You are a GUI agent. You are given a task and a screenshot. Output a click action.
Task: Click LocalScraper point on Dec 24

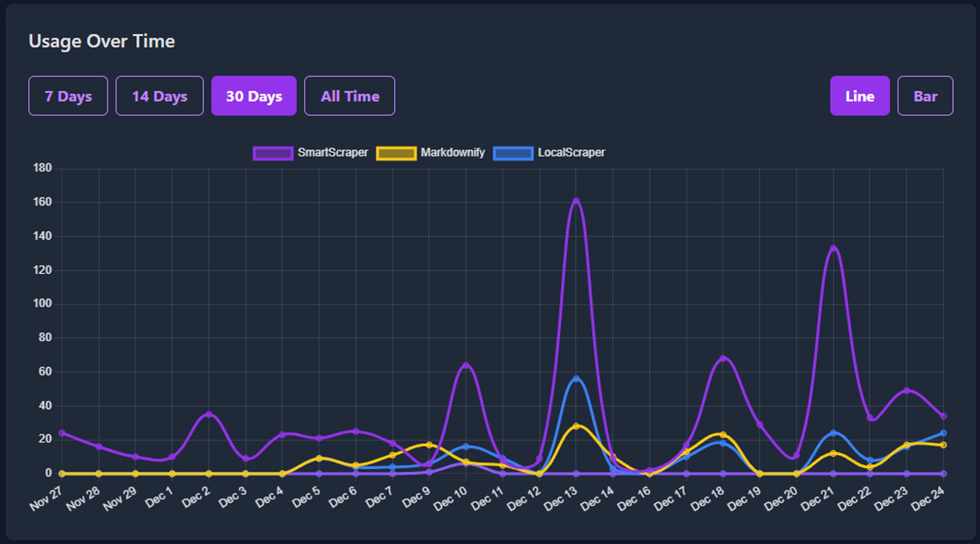point(943,433)
